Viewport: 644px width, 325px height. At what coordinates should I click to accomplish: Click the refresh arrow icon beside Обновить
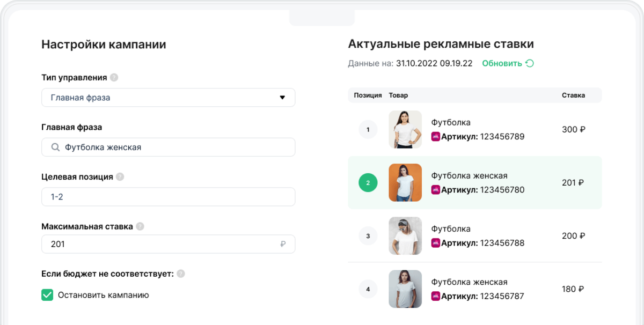(530, 63)
